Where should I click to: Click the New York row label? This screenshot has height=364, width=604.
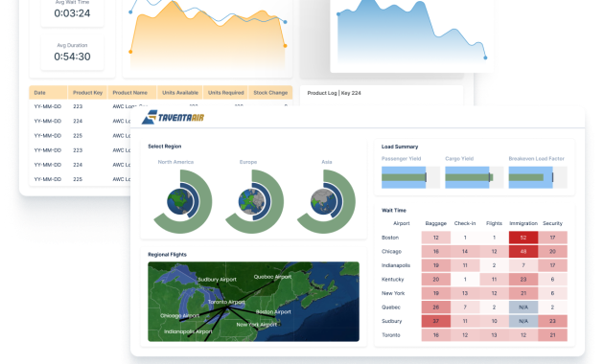click(x=393, y=293)
